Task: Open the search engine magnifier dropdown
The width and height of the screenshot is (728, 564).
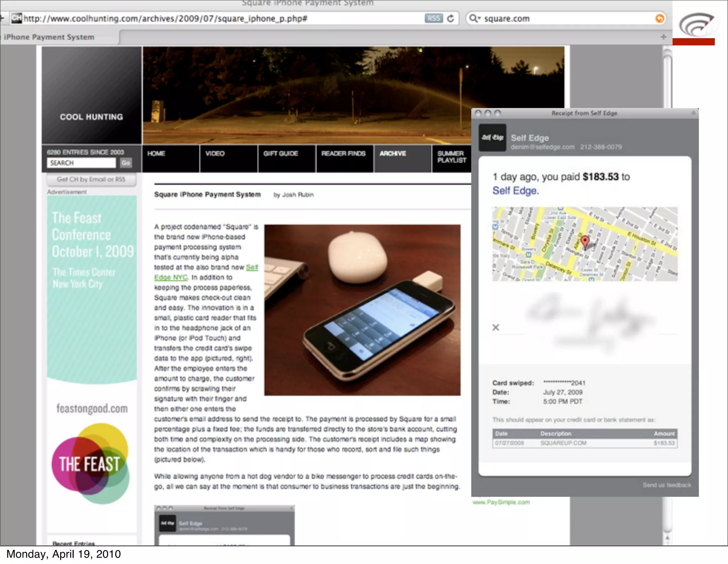Action: [474, 18]
